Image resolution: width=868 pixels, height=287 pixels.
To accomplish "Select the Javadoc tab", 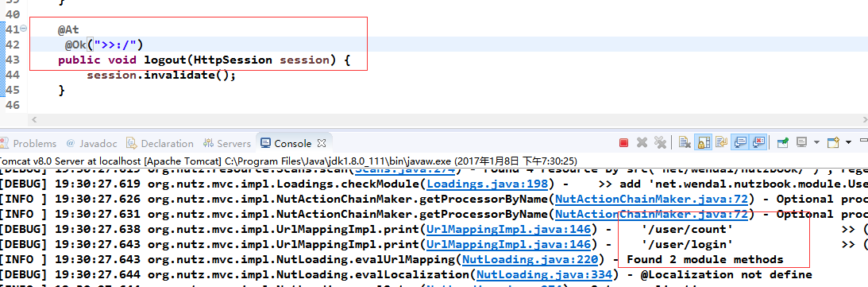I will 92,143.
